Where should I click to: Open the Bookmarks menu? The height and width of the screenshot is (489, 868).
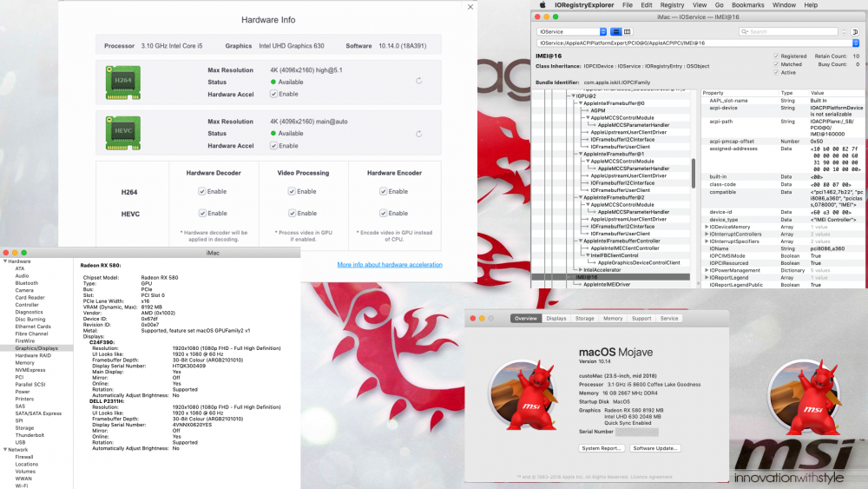click(x=747, y=5)
